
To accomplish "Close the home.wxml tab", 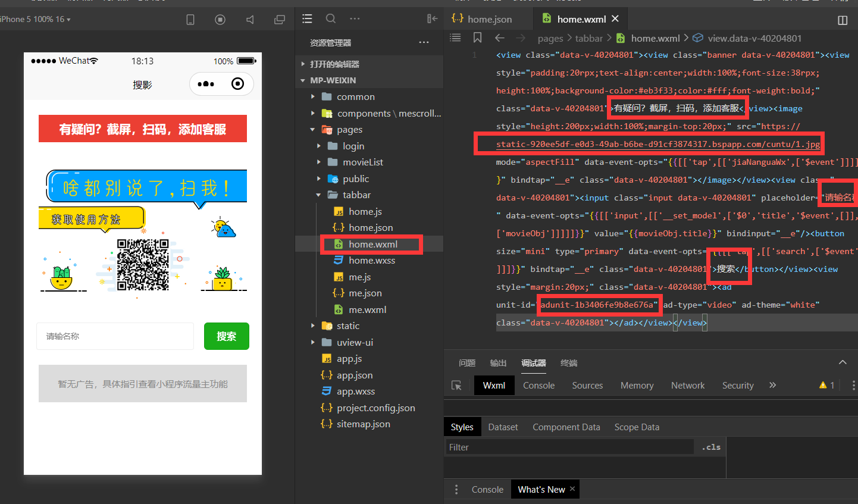I will [615, 19].
